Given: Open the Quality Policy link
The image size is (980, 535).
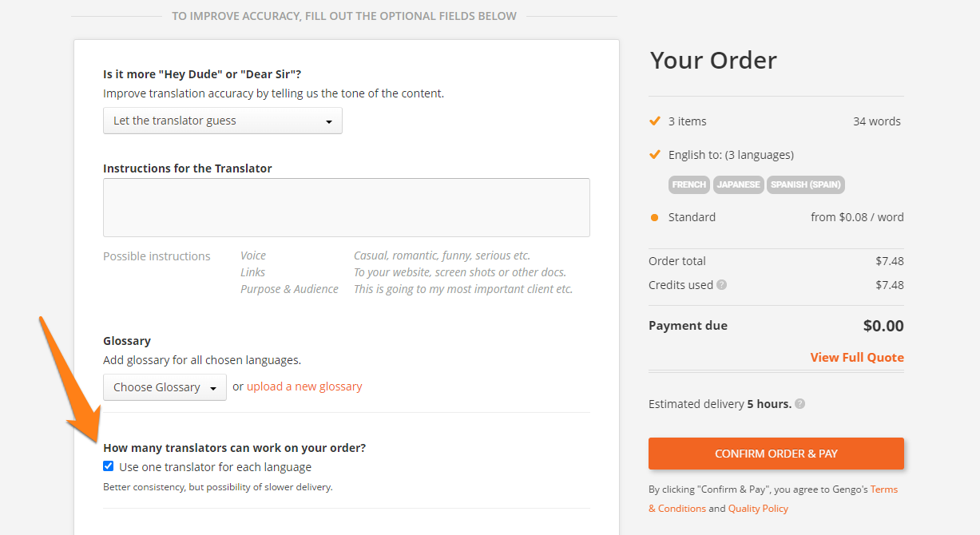Looking at the screenshot, I should tap(758, 509).
